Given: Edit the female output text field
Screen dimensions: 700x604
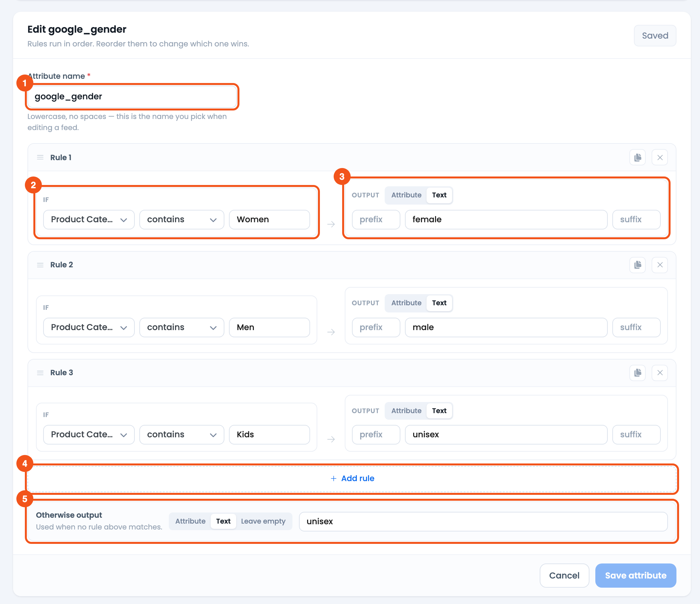Looking at the screenshot, I should [506, 219].
